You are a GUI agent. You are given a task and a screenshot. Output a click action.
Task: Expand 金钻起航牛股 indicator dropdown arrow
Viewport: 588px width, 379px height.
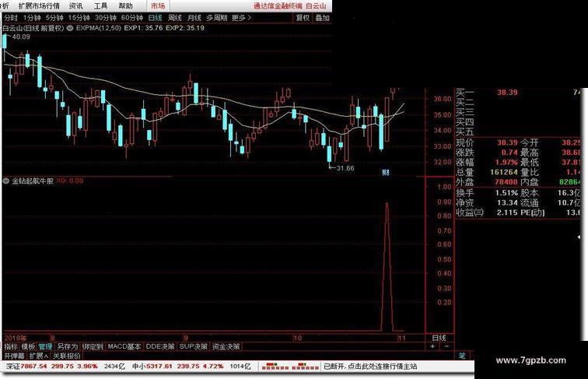click(5, 181)
